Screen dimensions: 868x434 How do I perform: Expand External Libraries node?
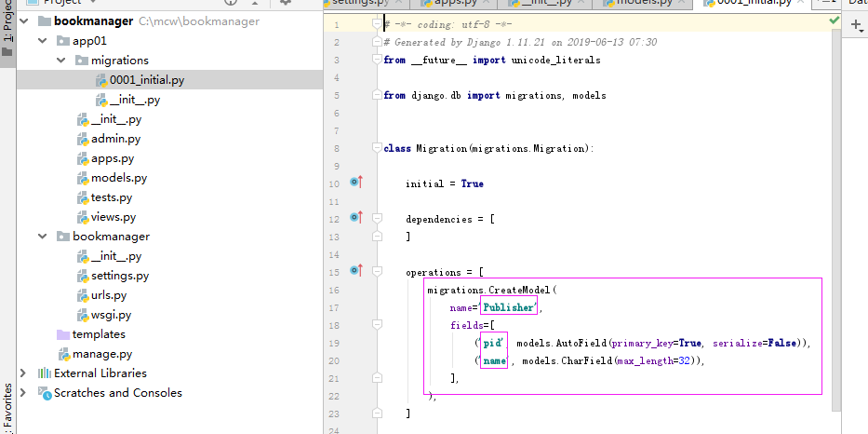click(23, 373)
